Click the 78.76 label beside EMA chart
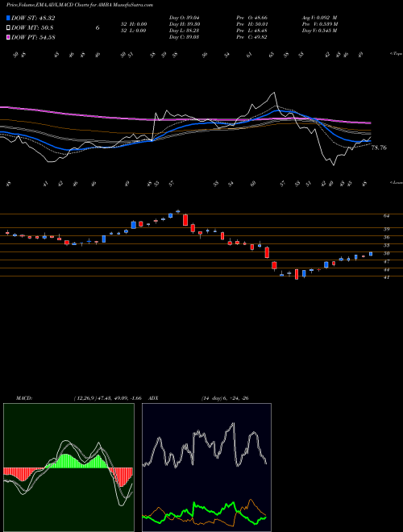The height and width of the screenshot is (532, 403). point(379,148)
